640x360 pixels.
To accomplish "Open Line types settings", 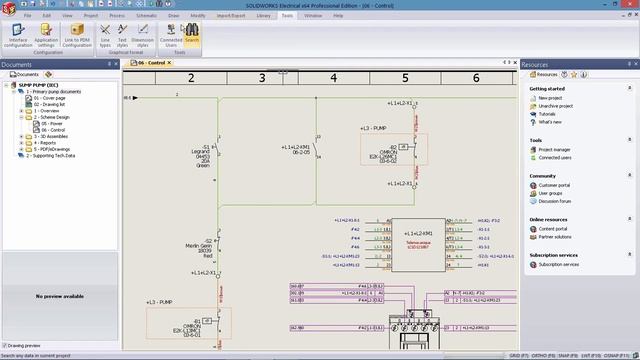I will (105, 35).
